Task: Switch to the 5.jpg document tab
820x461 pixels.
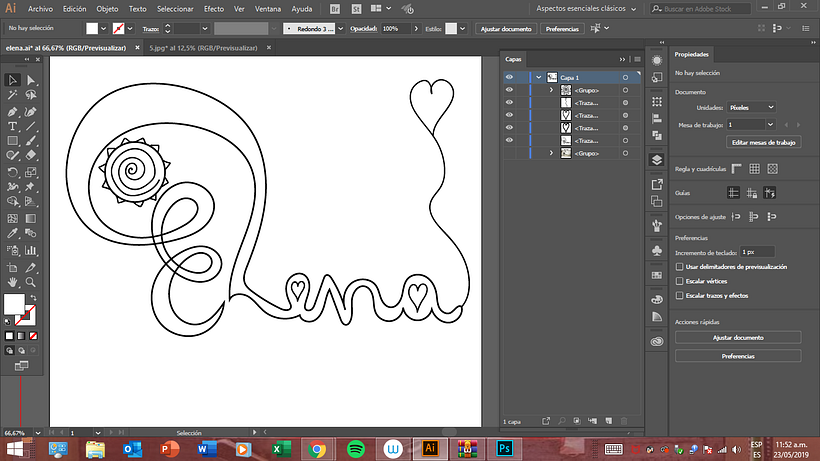Action: click(203, 48)
